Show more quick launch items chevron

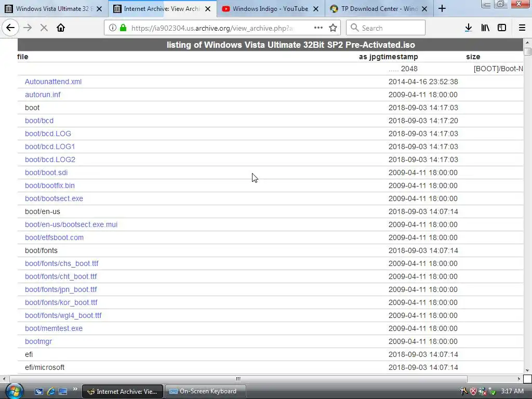click(x=75, y=389)
